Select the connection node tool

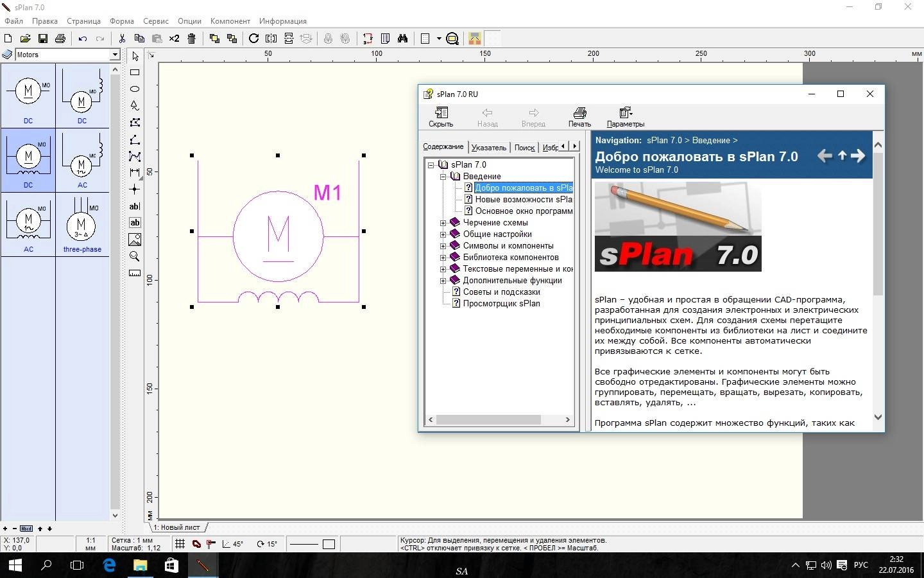point(135,189)
